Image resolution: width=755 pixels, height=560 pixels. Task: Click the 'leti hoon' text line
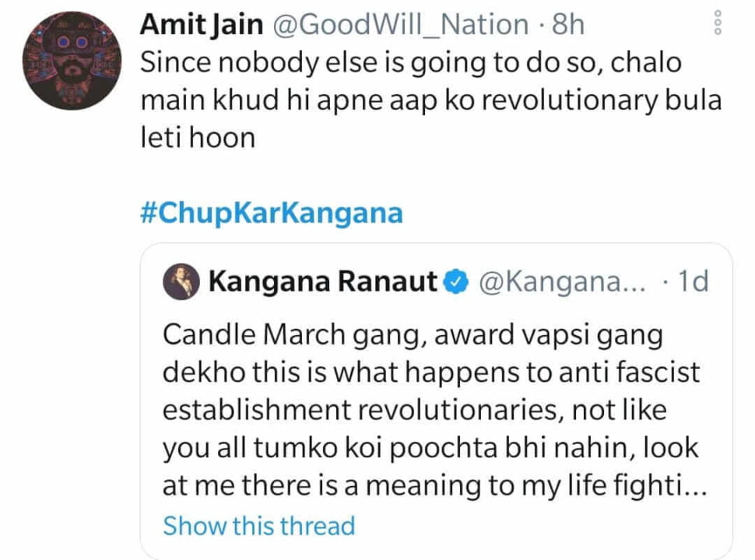click(198, 138)
